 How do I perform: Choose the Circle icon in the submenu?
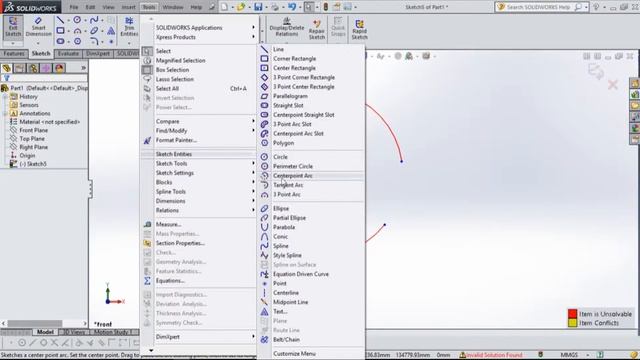pos(264,157)
